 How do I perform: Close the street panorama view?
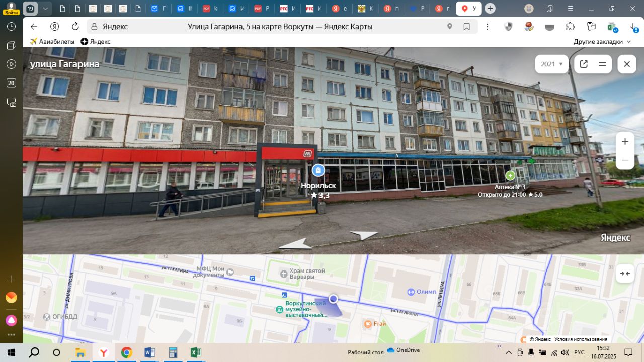coord(627,64)
